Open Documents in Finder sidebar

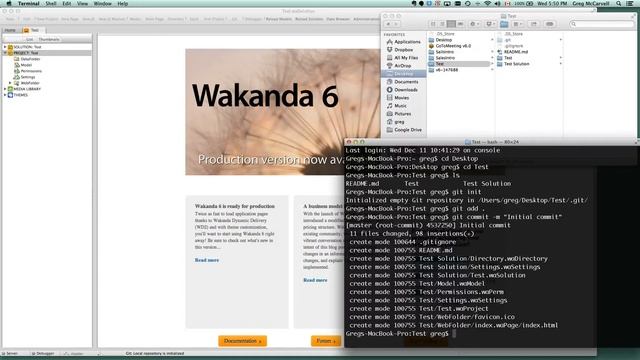pyautogui.click(x=402, y=82)
